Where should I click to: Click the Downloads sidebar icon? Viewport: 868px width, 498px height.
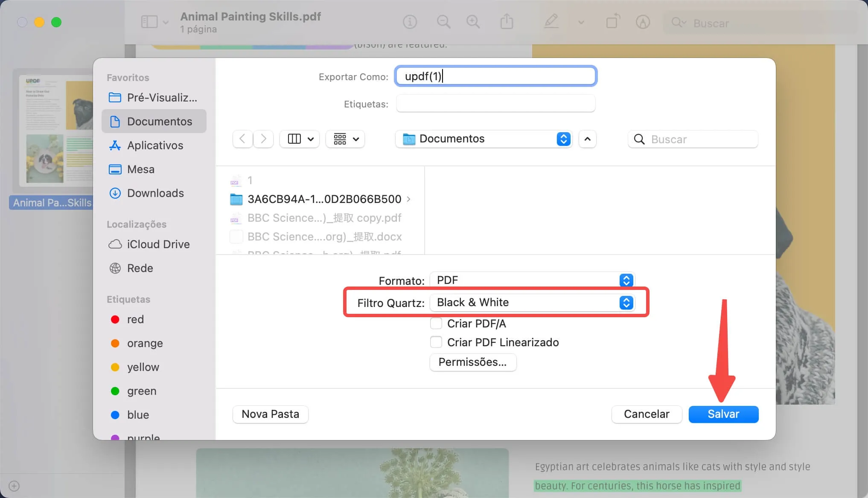pyautogui.click(x=114, y=193)
